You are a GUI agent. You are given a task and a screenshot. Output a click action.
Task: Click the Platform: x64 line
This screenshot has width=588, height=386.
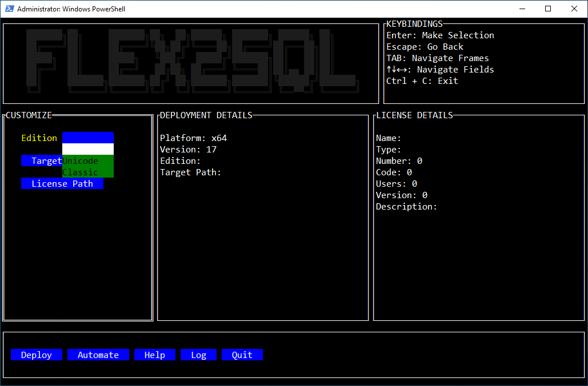(x=193, y=138)
